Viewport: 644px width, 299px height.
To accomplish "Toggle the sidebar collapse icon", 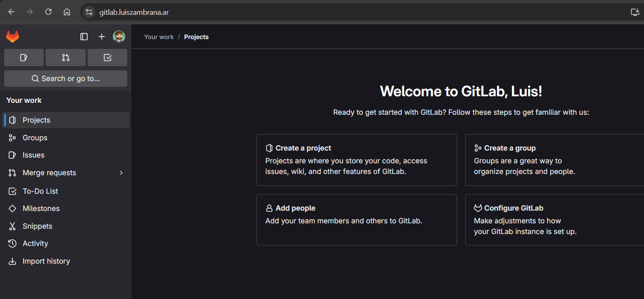I will click(x=84, y=37).
